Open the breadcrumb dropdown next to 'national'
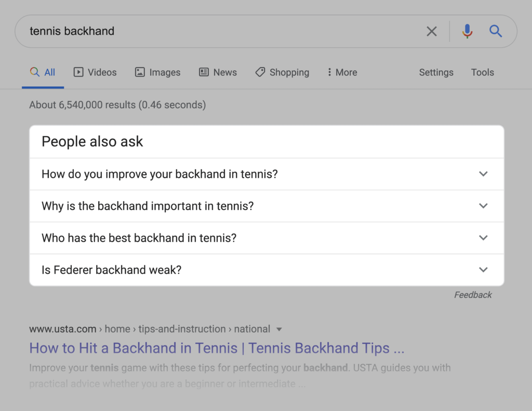The width and height of the screenshot is (532, 411). click(279, 329)
